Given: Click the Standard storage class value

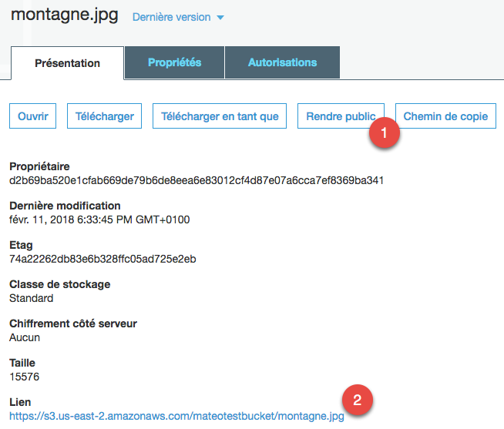Looking at the screenshot, I should (x=30, y=298).
